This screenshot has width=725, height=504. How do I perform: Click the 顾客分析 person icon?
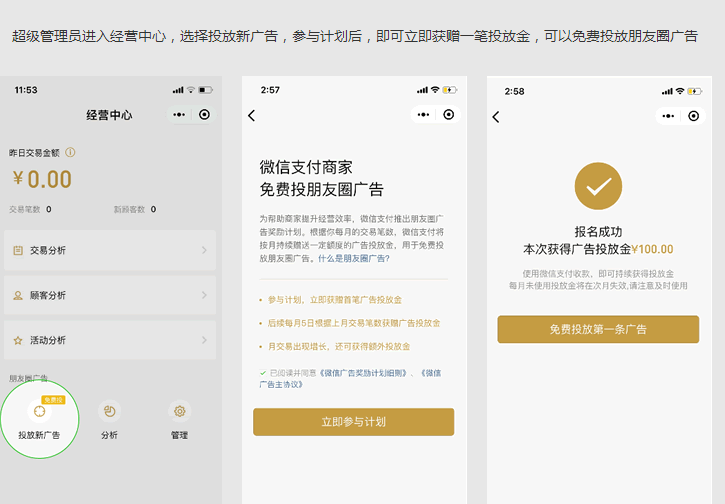18,295
